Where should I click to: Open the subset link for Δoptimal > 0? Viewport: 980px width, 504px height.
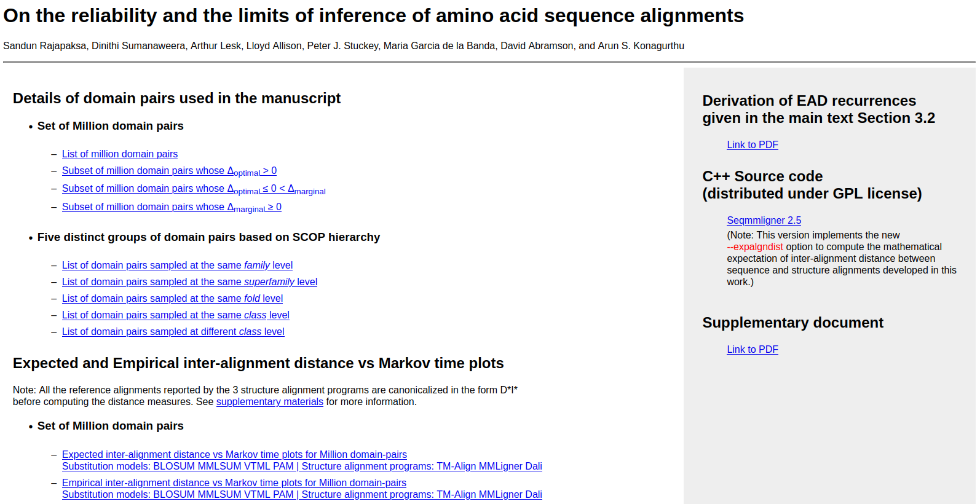click(x=169, y=171)
